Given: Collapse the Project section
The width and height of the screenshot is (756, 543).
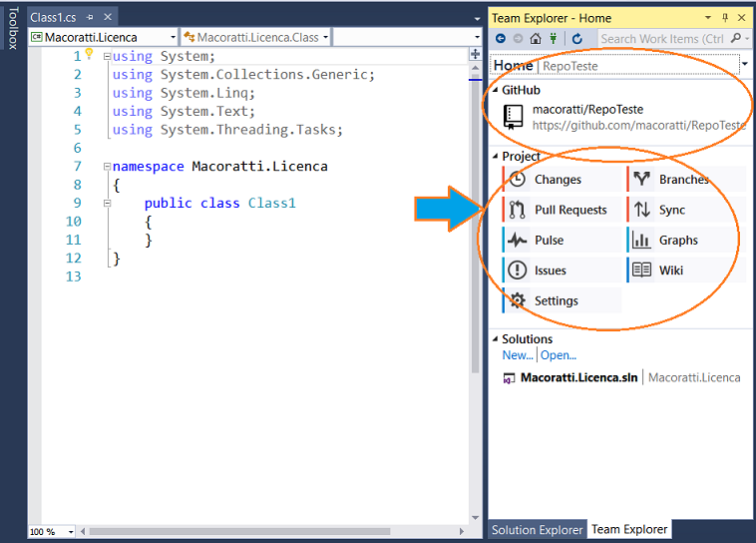Looking at the screenshot, I should click(495, 156).
